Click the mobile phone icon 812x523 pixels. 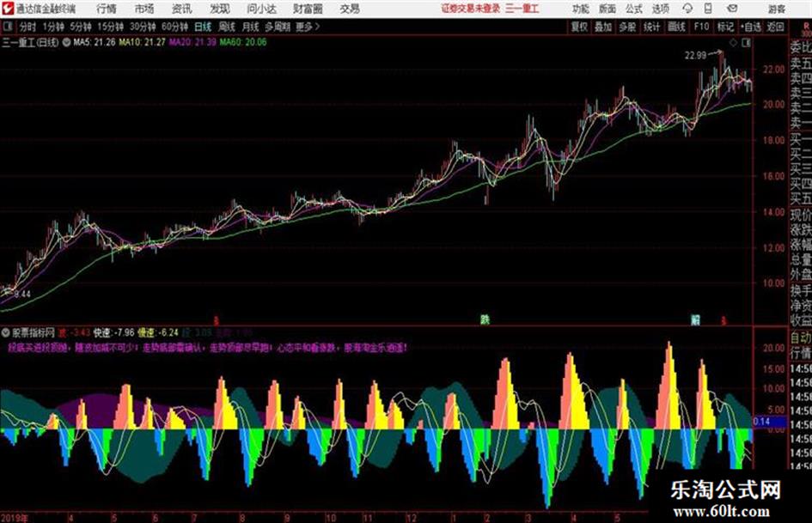point(708,9)
